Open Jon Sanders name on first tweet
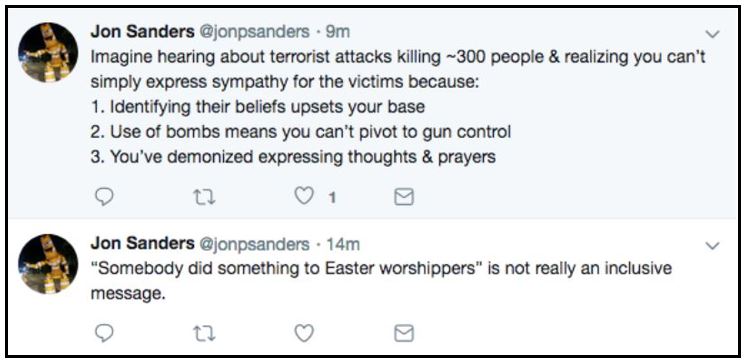Viewport: 747px width, 363px height. coord(142,32)
